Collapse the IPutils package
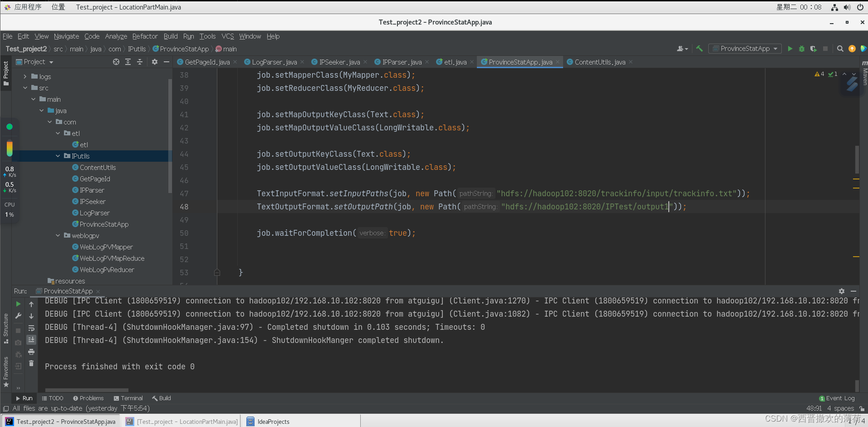 (x=58, y=156)
